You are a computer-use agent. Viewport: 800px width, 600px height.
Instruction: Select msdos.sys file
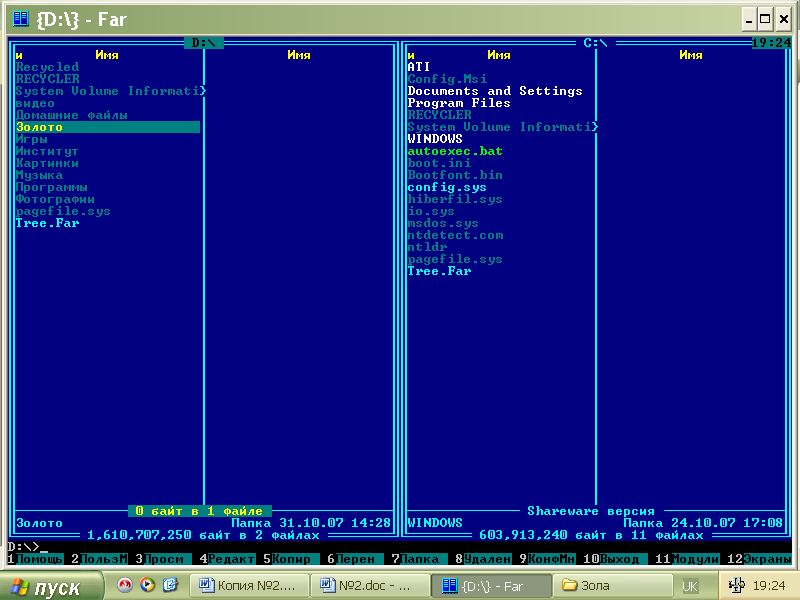pos(443,223)
